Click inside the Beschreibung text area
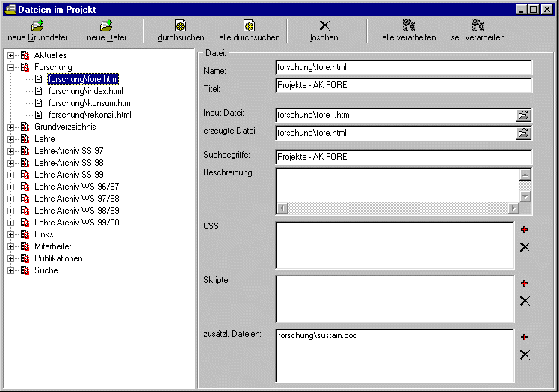Screen dimensions: 559x392 tap(398, 185)
